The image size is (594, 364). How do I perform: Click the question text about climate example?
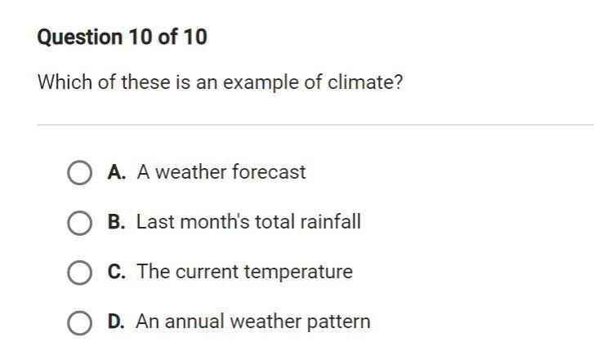(220, 83)
